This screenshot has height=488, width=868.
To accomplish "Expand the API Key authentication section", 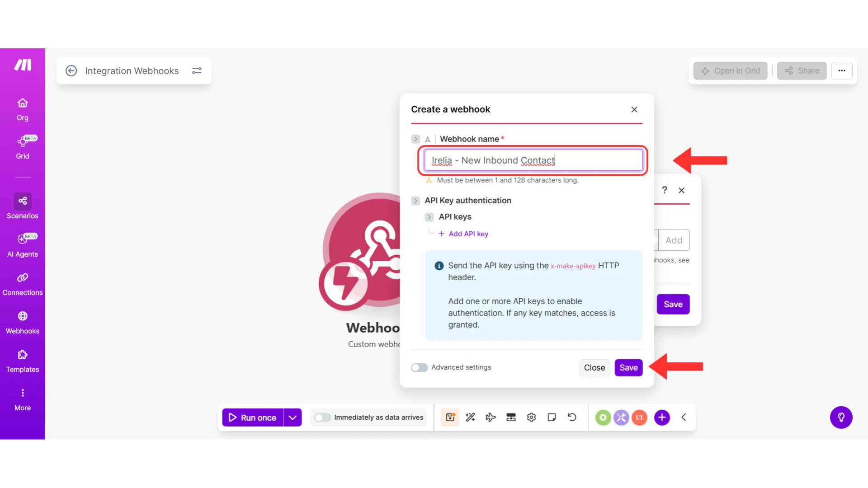I will click(x=415, y=201).
